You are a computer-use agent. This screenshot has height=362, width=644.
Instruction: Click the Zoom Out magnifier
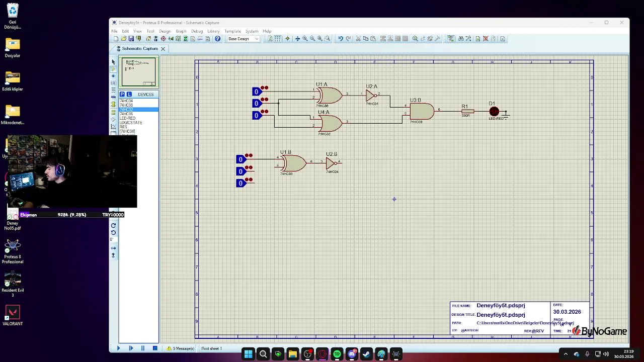(312, 39)
